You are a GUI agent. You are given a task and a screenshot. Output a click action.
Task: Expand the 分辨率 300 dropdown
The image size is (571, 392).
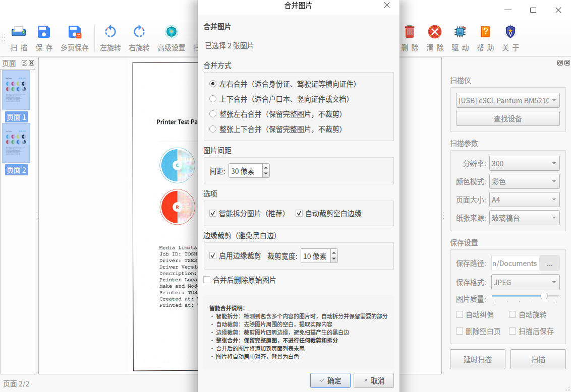(x=525, y=164)
